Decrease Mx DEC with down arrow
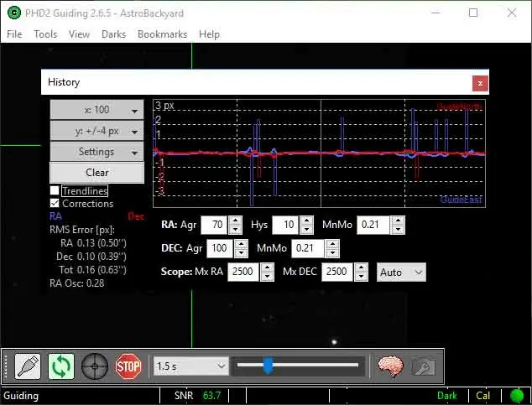The width and height of the screenshot is (532, 405). [x=361, y=276]
